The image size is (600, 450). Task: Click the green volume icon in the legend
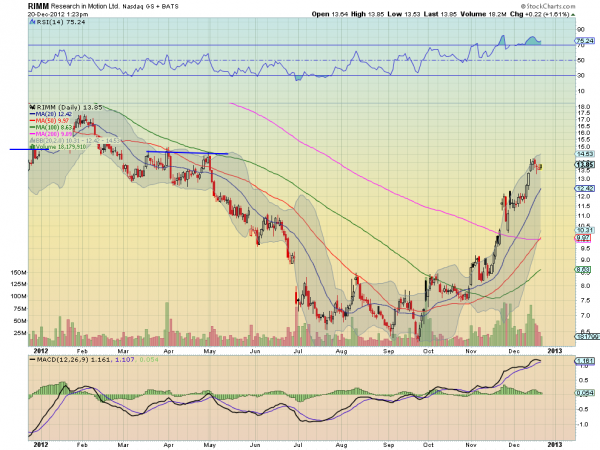pos(33,147)
